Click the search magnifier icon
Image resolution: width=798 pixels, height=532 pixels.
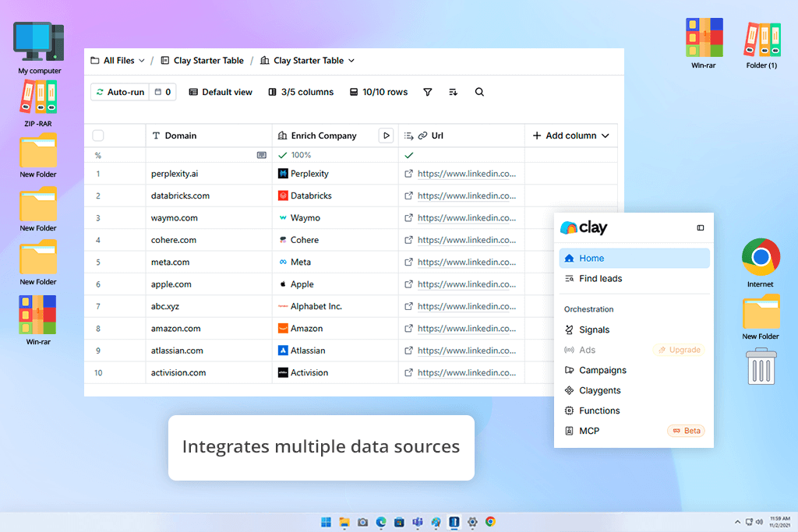[479, 92]
